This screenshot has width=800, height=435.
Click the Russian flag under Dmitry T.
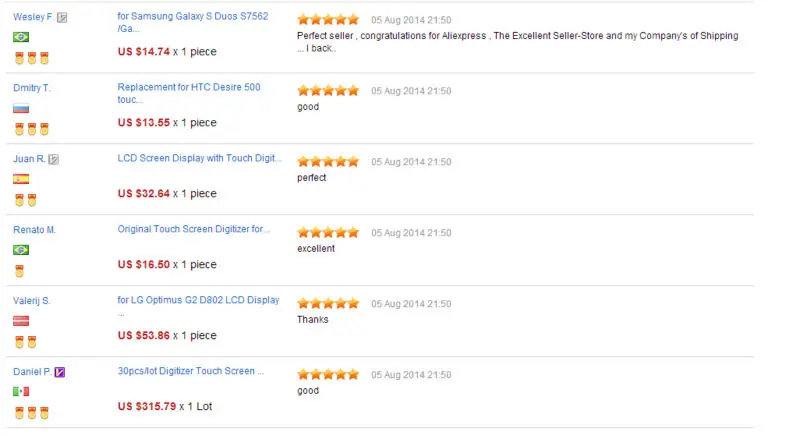point(21,108)
